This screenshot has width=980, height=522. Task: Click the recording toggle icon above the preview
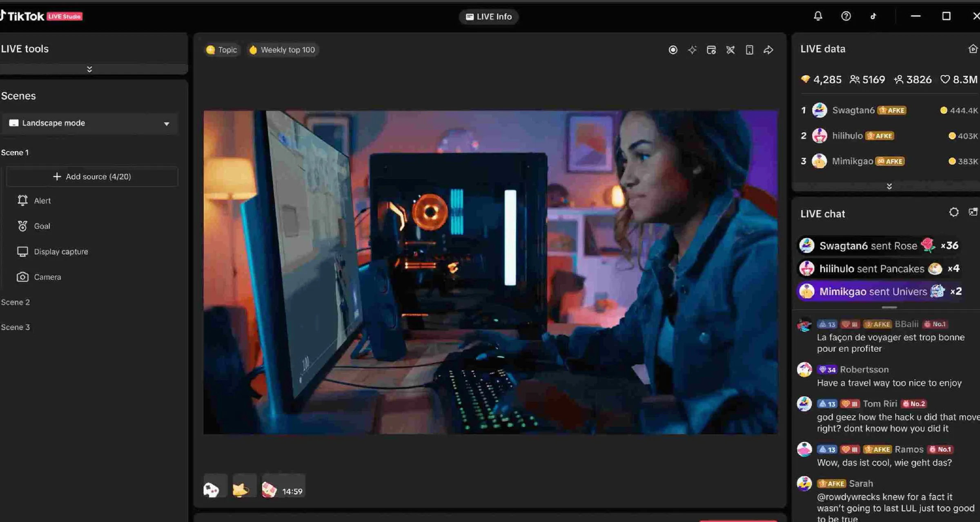673,49
